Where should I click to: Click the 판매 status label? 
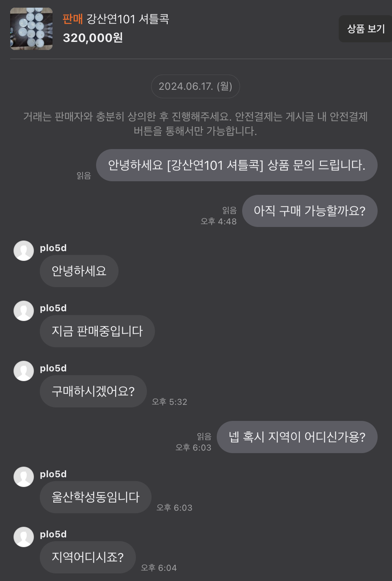[x=73, y=19]
